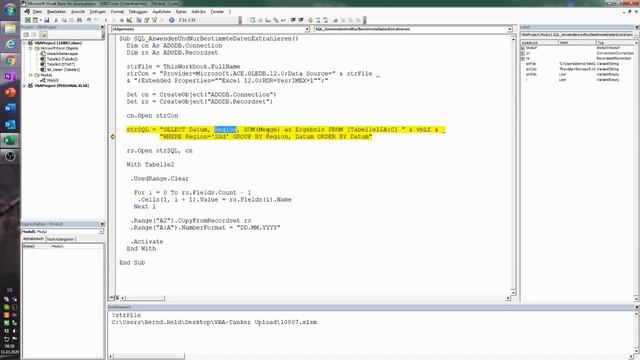Open the Datei menu

tap(37, 12)
